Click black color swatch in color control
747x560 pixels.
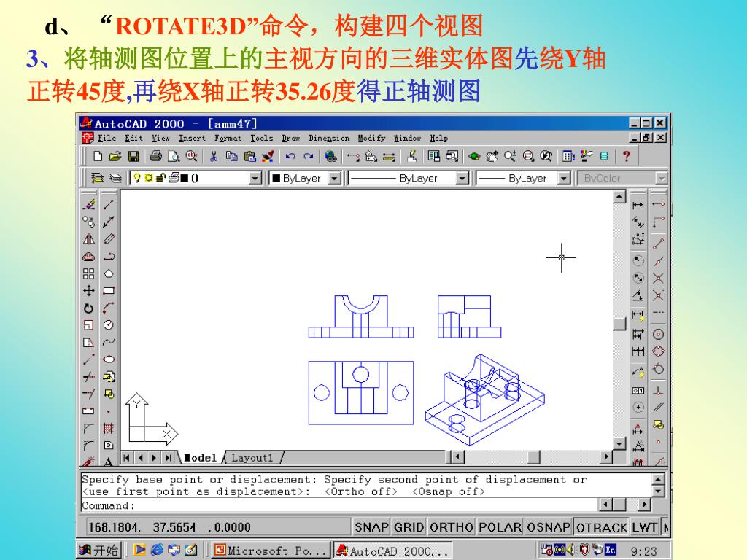click(276, 179)
